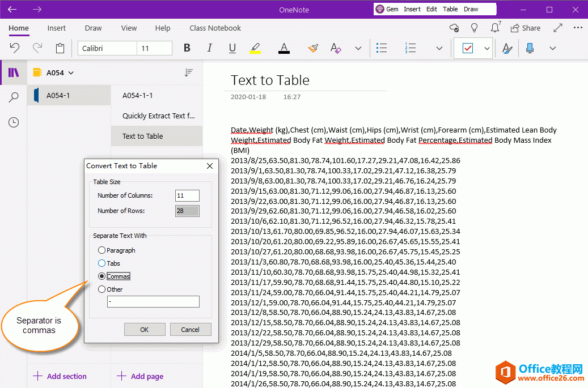Open the search panel in sidebar
Viewport: 588px width, 388px height.
[x=13, y=97]
